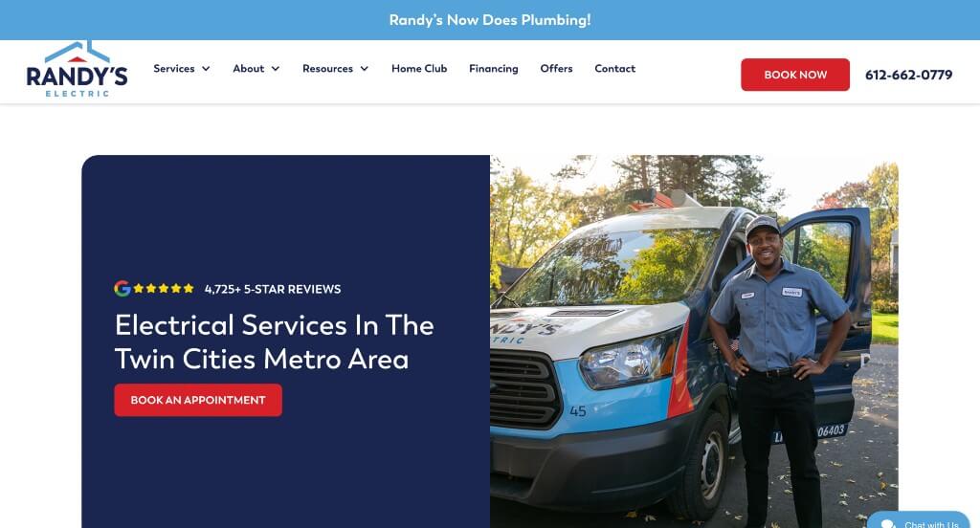The width and height of the screenshot is (980, 528).
Task: Expand the Resources dropdown chevron
Action: (364, 69)
